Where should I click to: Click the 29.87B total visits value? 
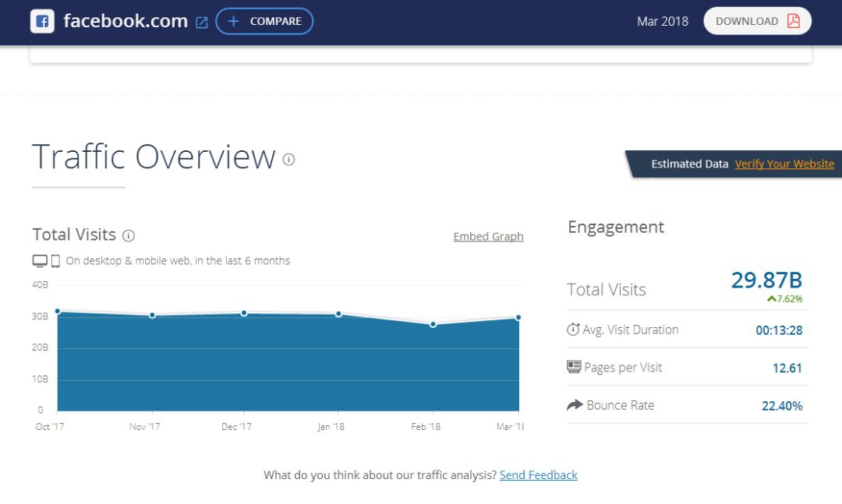(x=766, y=280)
